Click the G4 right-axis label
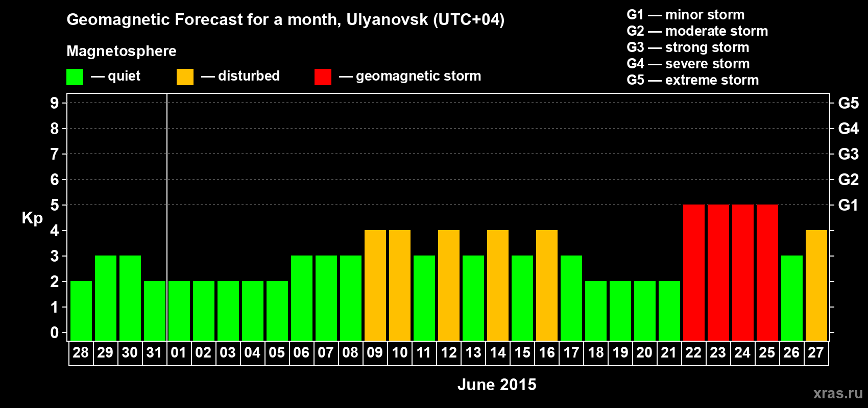The width and height of the screenshot is (868, 408). [x=849, y=129]
